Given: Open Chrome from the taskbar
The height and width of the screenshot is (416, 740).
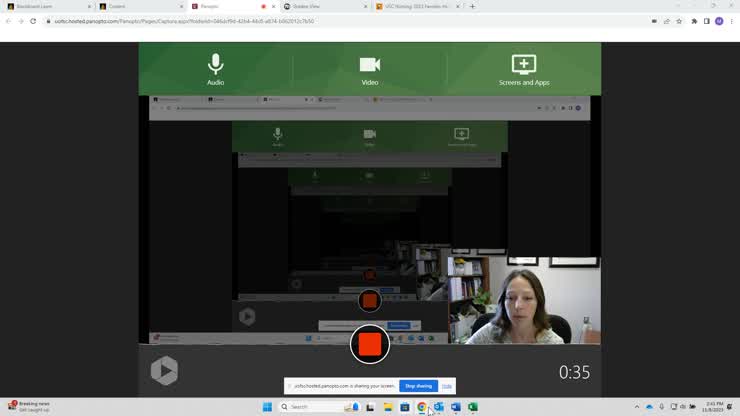Looking at the screenshot, I should pos(421,407).
